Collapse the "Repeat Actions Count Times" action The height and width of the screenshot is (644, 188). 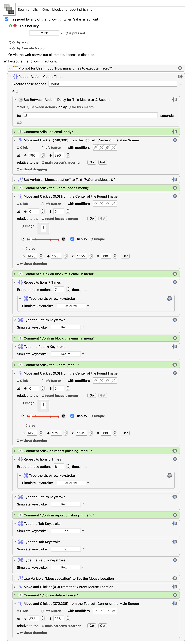coord(10,77)
